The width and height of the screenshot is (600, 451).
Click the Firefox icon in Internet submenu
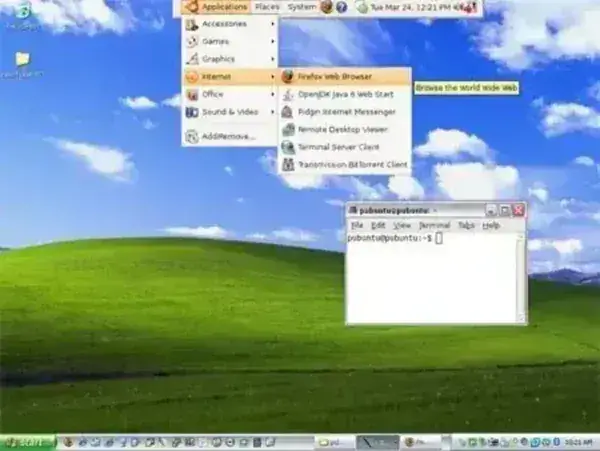point(288,77)
